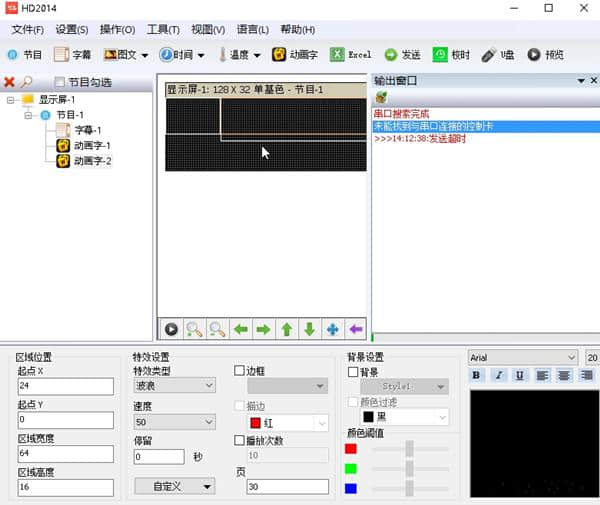The width and height of the screenshot is (600, 505).
Task: Open the 特效类型 波浪 dropdown
Action: (x=174, y=385)
